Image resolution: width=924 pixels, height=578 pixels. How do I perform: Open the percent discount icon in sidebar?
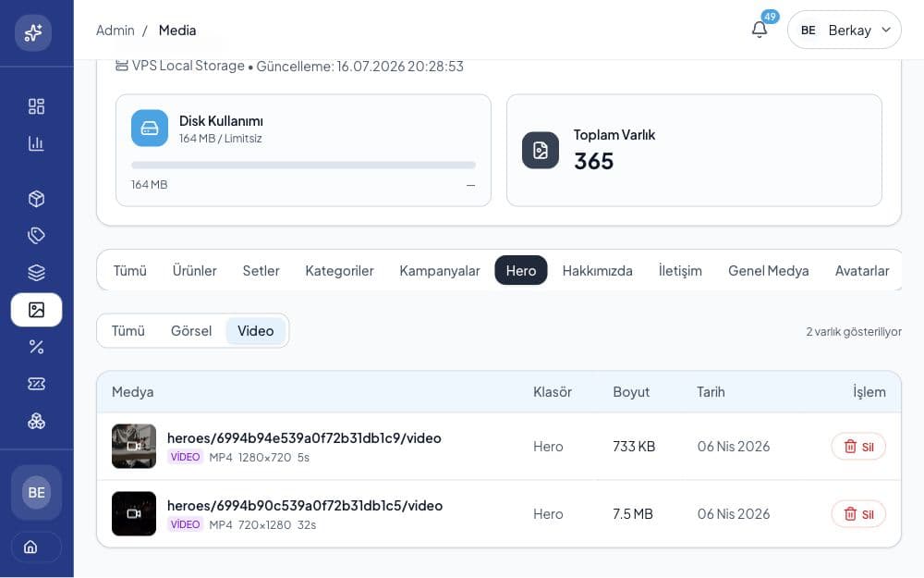point(36,347)
